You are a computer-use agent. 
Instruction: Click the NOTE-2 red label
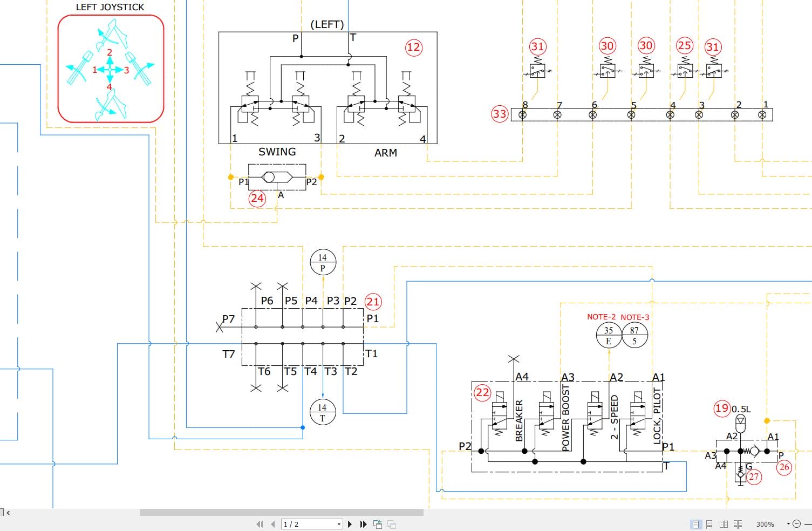(603, 317)
